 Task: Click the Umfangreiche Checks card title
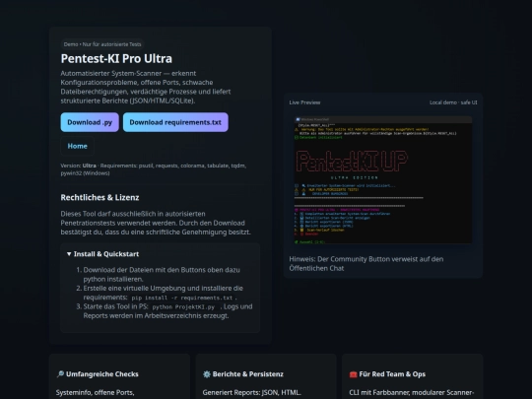pyautogui.click(x=102, y=374)
